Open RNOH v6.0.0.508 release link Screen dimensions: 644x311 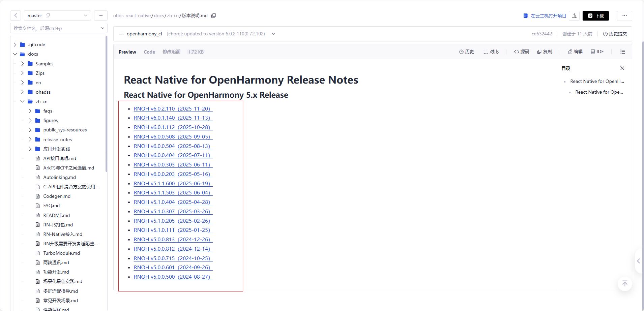pos(173,137)
